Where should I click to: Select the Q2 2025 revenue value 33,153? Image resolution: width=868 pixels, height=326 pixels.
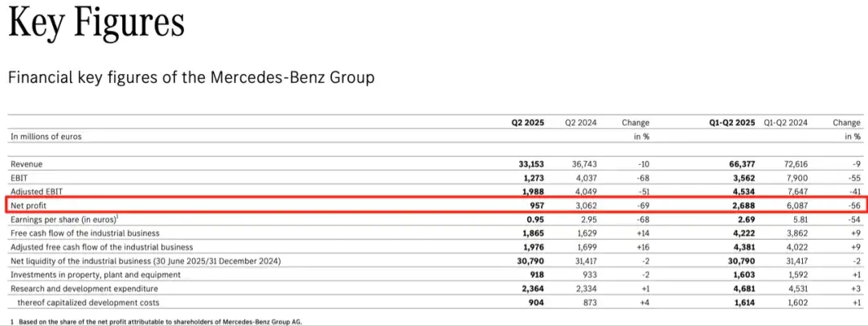pos(530,164)
